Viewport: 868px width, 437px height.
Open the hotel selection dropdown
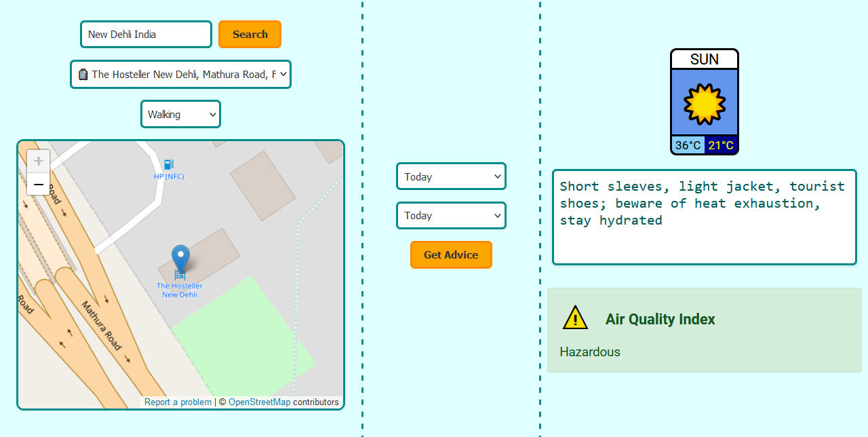click(180, 74)
